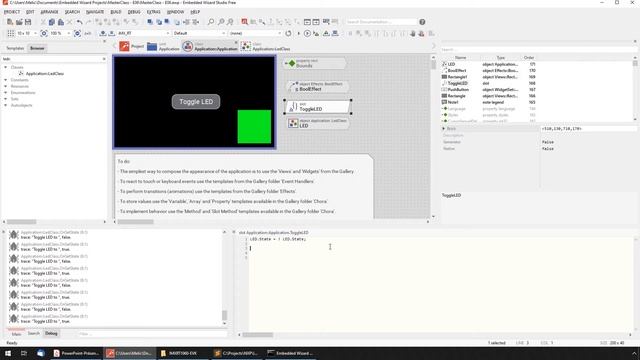Viewport: 640px width, 360px height.
Task: Start the prototyper play icon
Action: [x=307, y=33]
